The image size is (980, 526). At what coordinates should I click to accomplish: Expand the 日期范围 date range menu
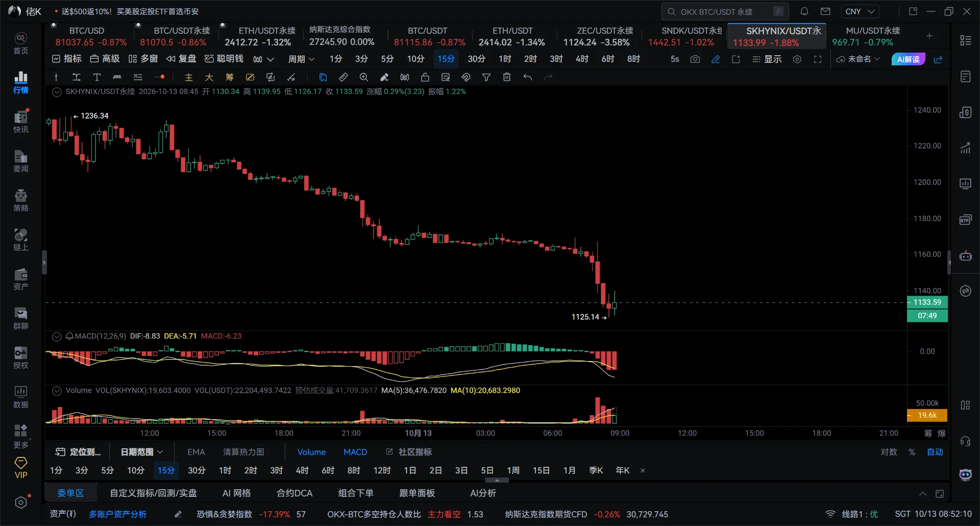pyautogui.click(x=141, y=452)
